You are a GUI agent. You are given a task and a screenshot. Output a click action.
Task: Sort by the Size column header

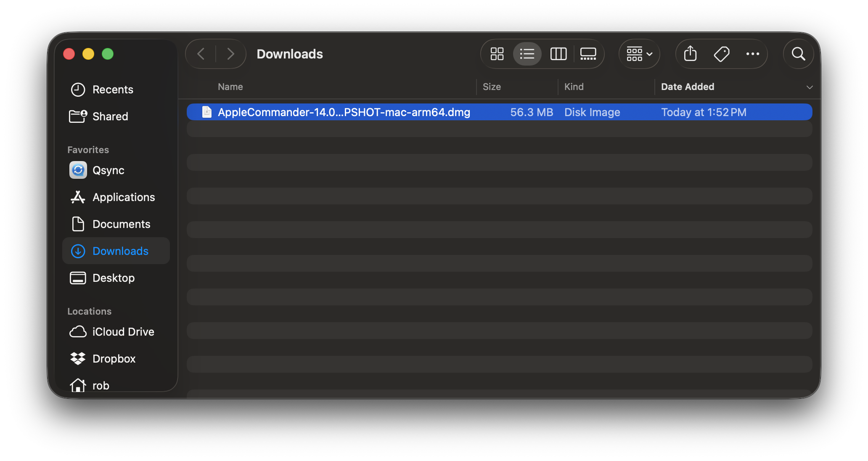(x=492, y=87)
